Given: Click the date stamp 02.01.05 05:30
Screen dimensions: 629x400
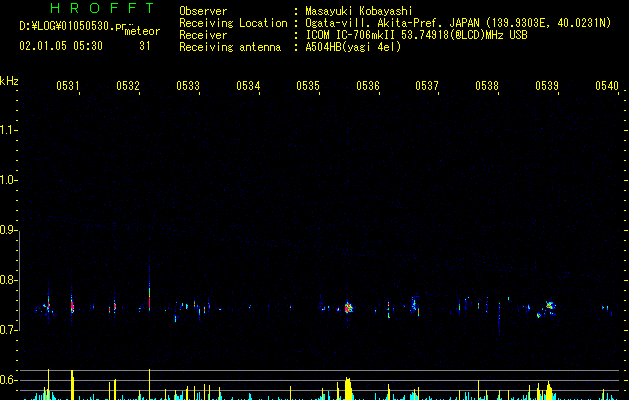Looking at the screenshot, I should 61,46.
